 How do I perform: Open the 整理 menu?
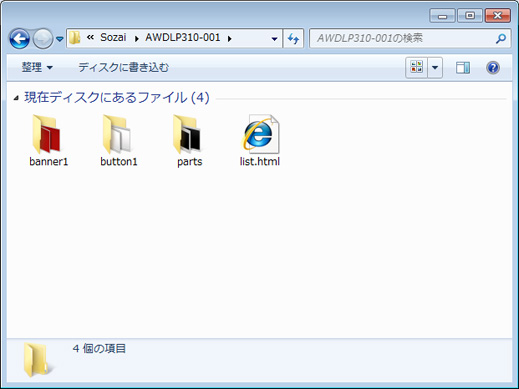[37, 68]
